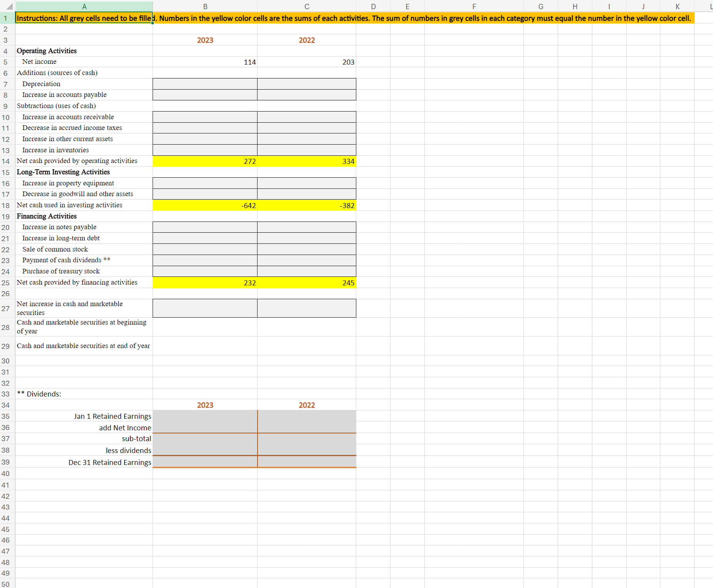Viewport: 713px width, 588px height.
Task: Select row number 14
Action: 5,161
